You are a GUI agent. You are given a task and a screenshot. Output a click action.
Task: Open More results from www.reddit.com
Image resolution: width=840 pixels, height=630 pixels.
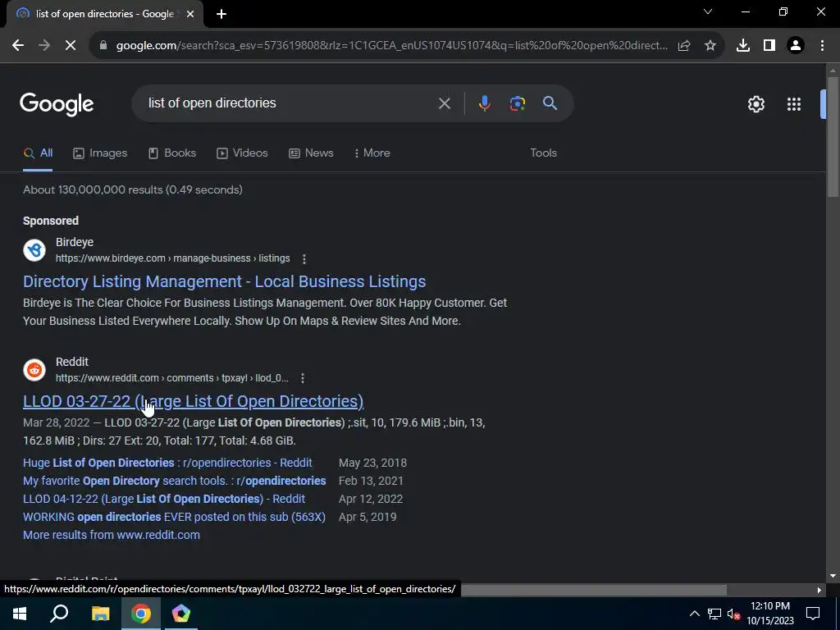coord(112,535)
